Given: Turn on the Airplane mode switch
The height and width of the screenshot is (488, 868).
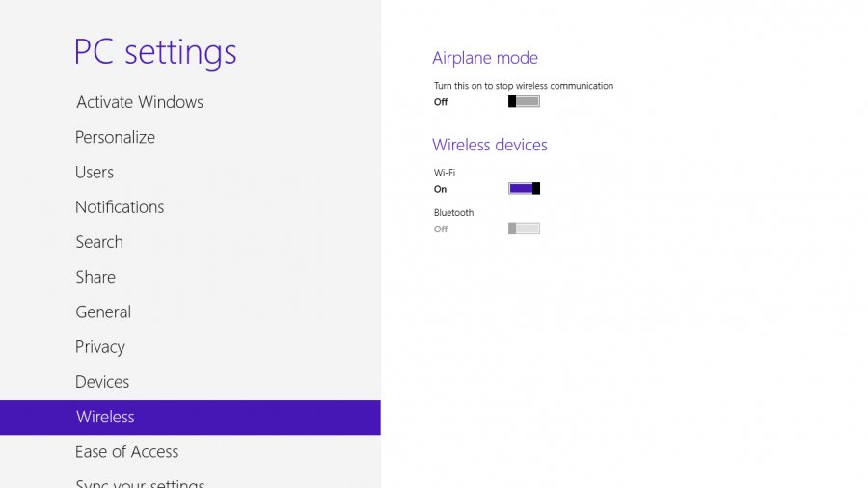Looking at the screenshot, I should [524, 102].
